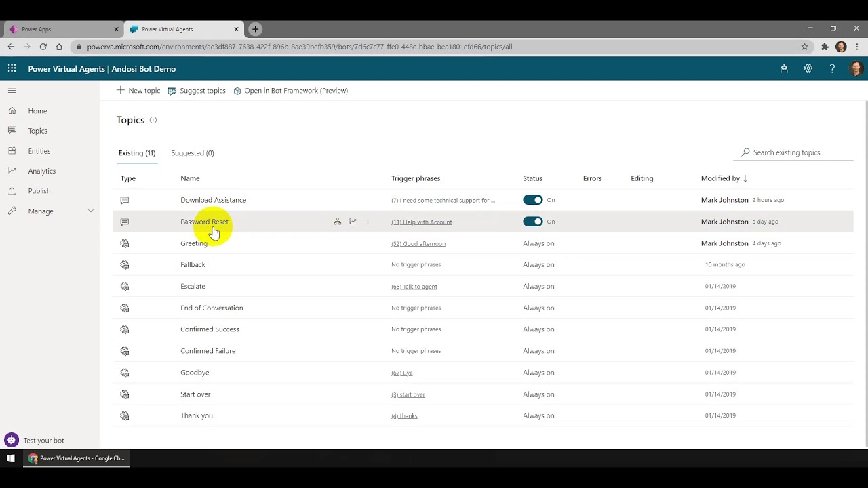Image resolution: width=868 pixels, height=488 pixels.
Task: Go back with browser back arrow
Action: [x=11, y=47]
